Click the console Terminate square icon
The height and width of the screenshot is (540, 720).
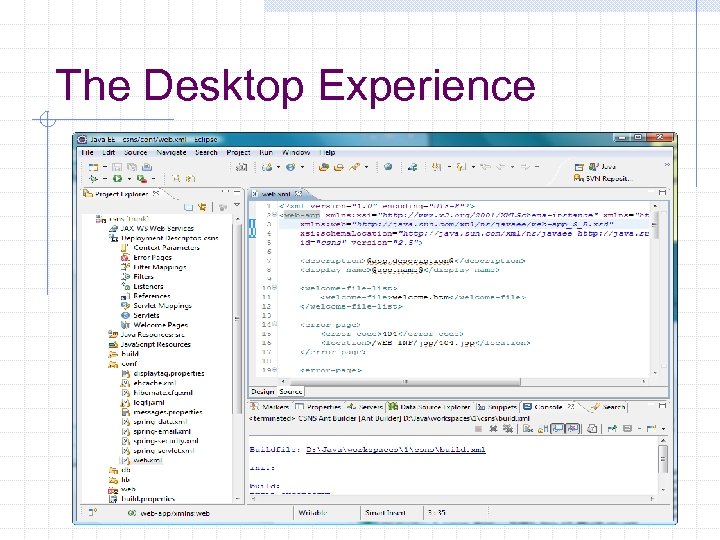(478, 429)
